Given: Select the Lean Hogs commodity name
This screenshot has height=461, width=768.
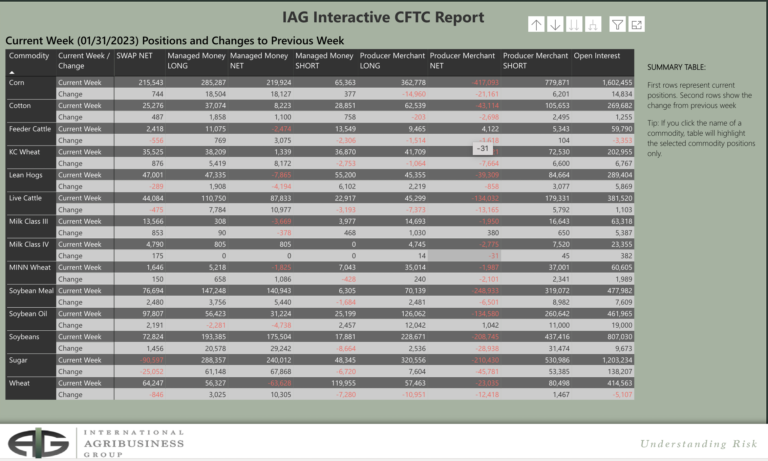Looking at the screenshot, I should 25,175.
